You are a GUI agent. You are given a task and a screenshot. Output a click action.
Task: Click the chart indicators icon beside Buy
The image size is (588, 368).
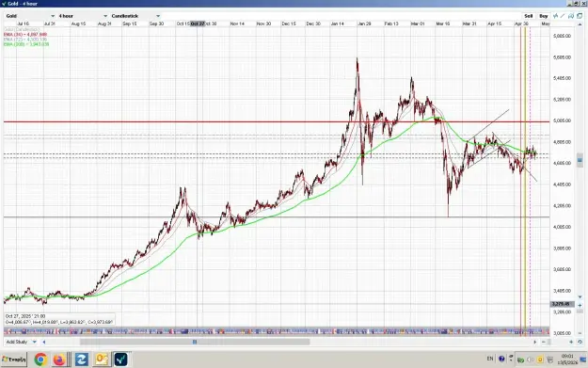pos(555,16)
